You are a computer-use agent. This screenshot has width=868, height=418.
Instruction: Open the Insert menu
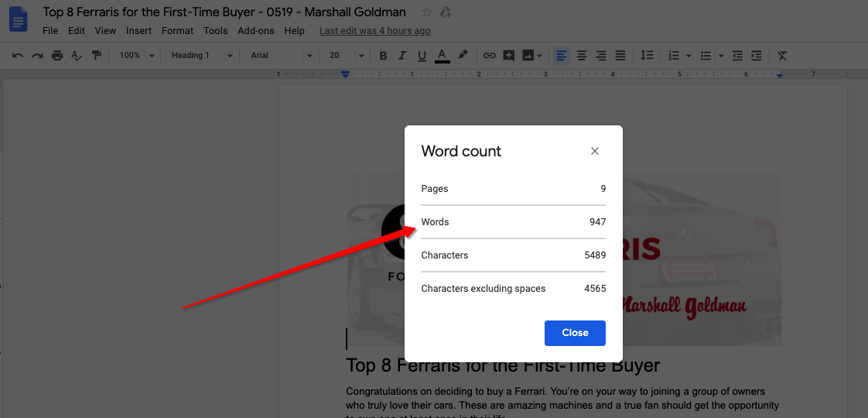(x=138, y=31)
